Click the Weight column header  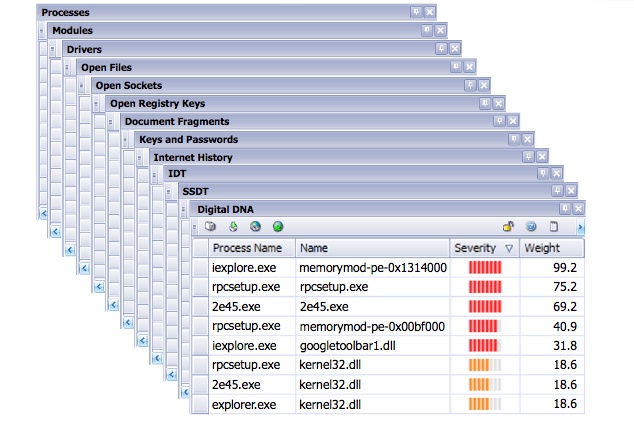coord(543,247)
